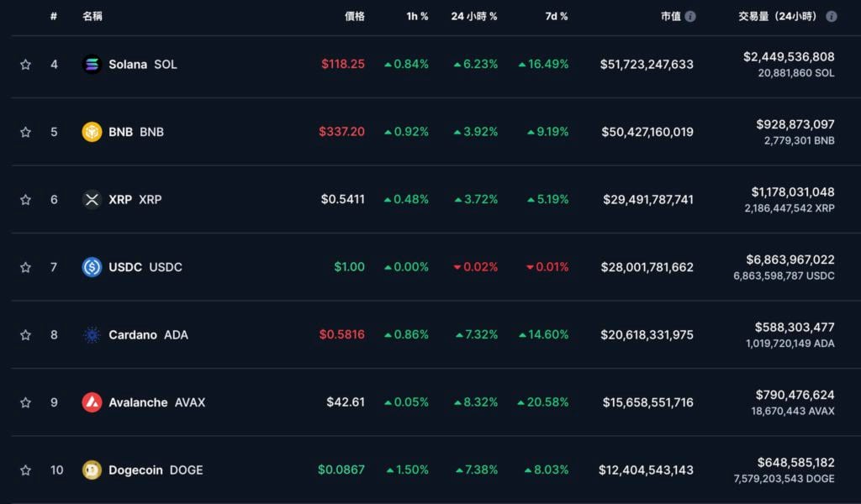Star Solana to add to watchlist
The image size is (861, 504).
point(25,65)
